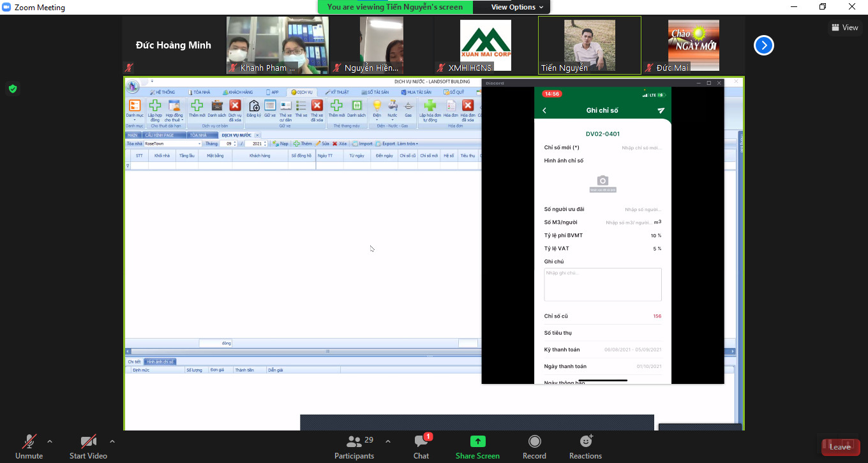
Task: Open the KỸ THUẬT ribbon tab
Action: pos(337,92)
